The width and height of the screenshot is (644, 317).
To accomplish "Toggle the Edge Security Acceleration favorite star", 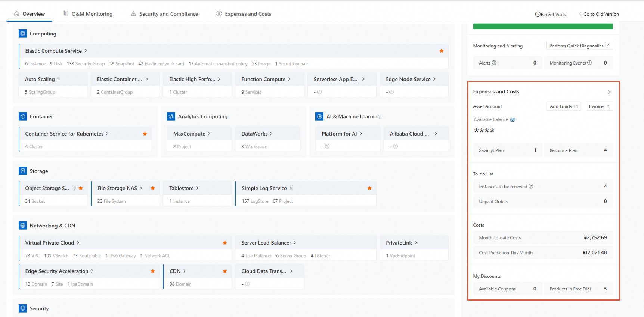I will (x=153, y=271).
